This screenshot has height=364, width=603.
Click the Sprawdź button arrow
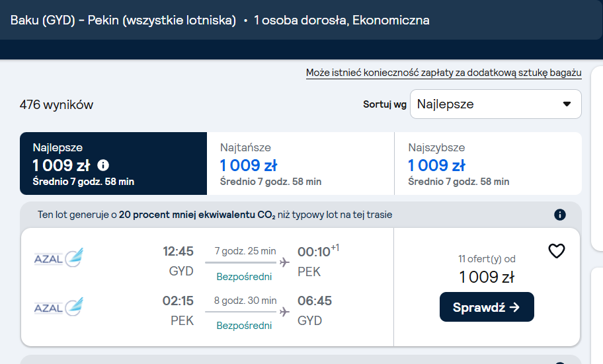[x=514, y=307]
